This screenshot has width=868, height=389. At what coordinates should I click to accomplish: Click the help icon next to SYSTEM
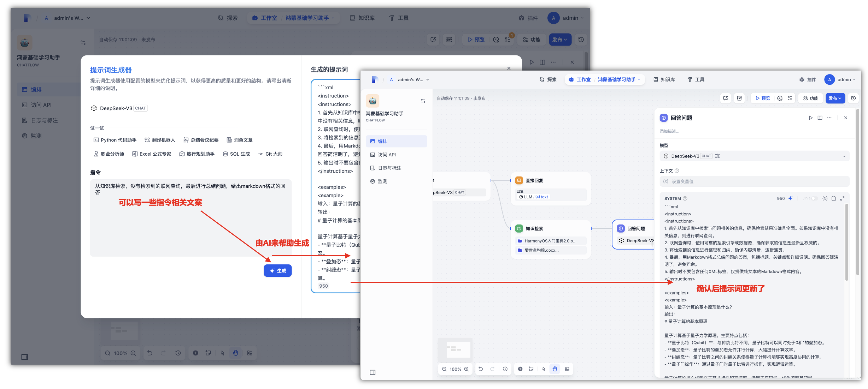pyautogui.click(x=685, y=198)
